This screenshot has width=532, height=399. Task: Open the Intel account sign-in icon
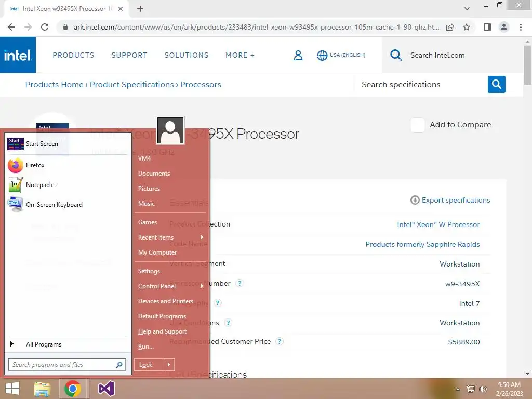click(x=298, y=55)
